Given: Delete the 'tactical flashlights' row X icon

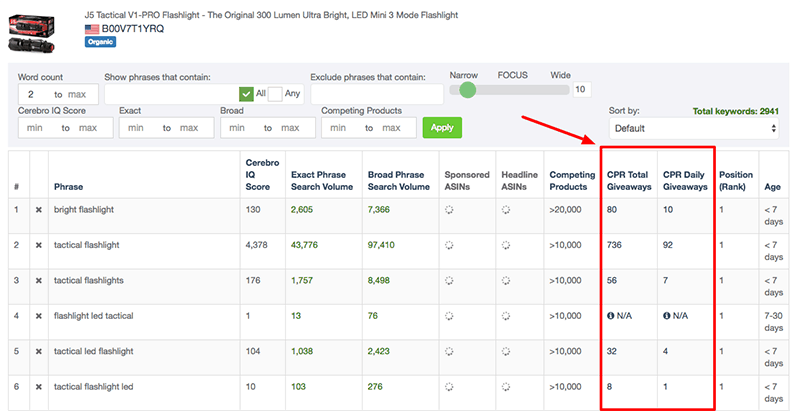Looking at the screenshot, I should click(x=39, y=281).
